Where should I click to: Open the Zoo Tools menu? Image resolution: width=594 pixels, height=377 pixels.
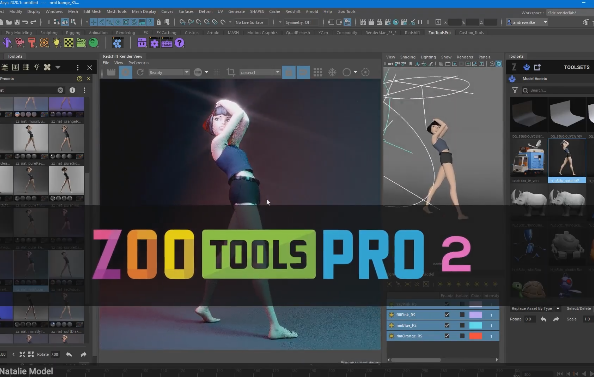346,12
